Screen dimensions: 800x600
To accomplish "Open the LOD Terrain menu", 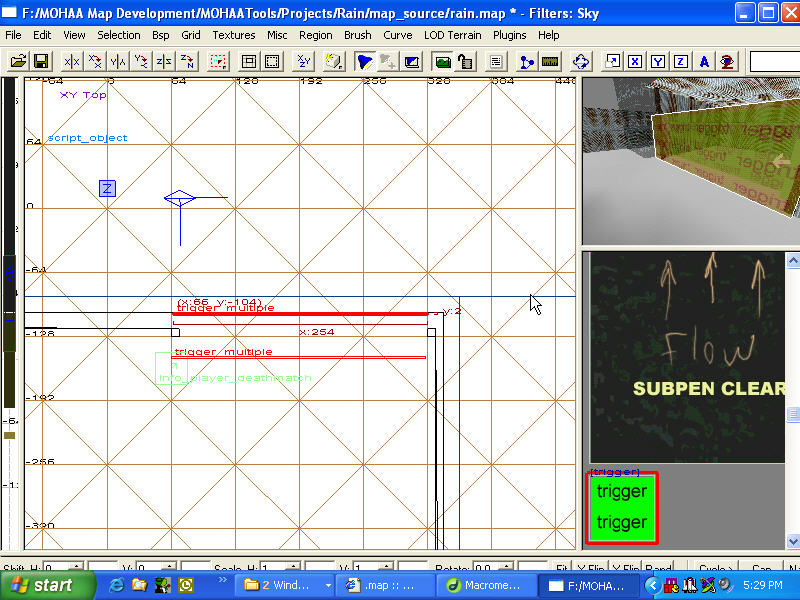I will (x=452, y=35).
